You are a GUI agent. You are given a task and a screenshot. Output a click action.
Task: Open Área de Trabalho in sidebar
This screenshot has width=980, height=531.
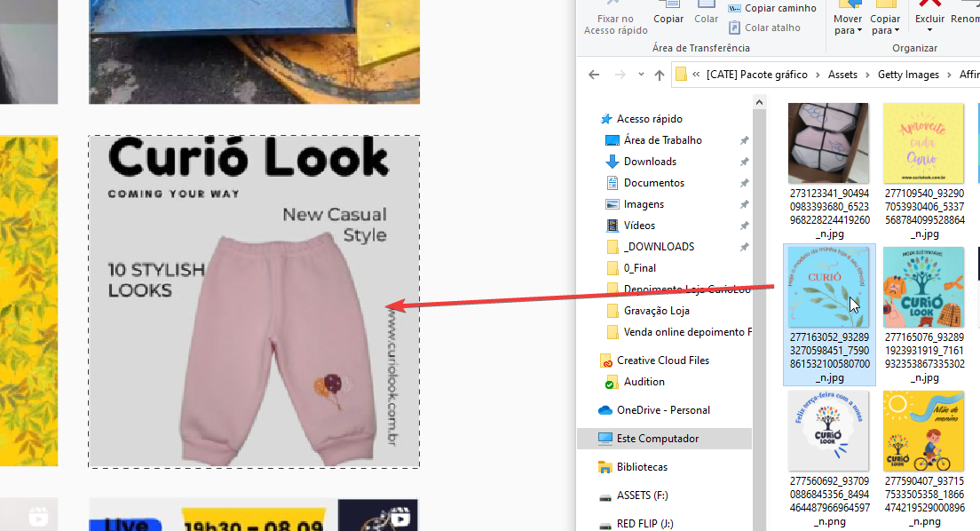(662, 140)
